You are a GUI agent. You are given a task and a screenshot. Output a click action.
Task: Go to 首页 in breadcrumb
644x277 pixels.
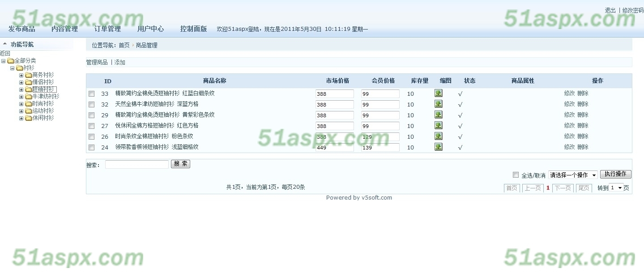click(x=124, y=45)
